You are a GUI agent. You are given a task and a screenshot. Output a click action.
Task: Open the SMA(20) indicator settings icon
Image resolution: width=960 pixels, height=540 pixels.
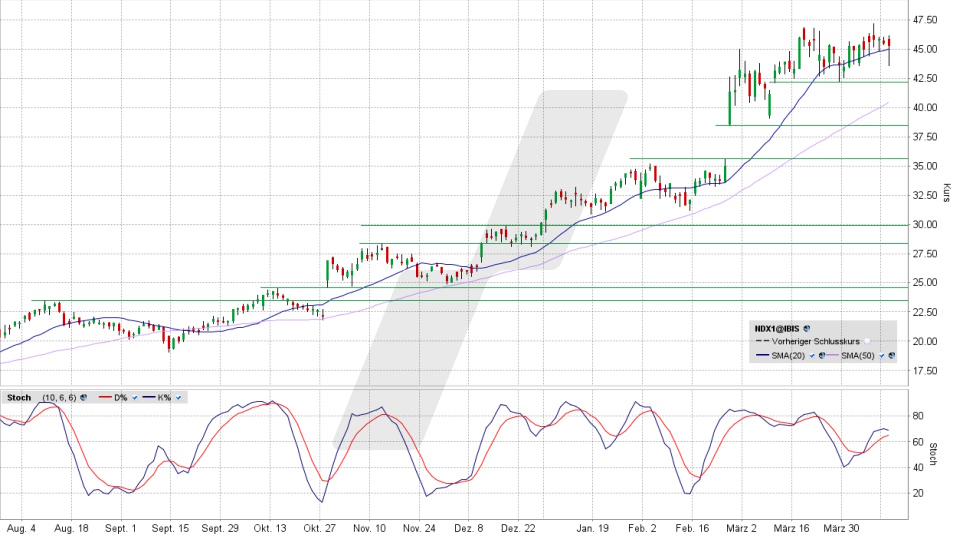(821, 355)
